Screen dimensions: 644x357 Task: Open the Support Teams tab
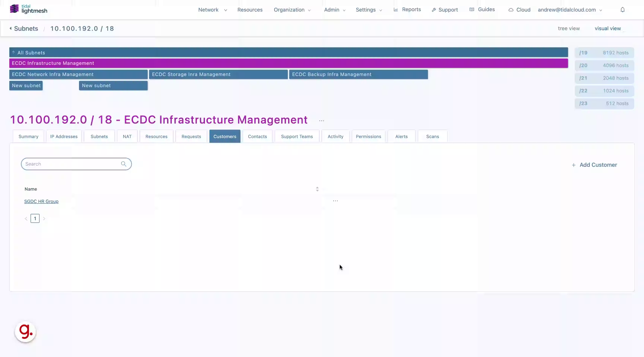pos(297,137)
